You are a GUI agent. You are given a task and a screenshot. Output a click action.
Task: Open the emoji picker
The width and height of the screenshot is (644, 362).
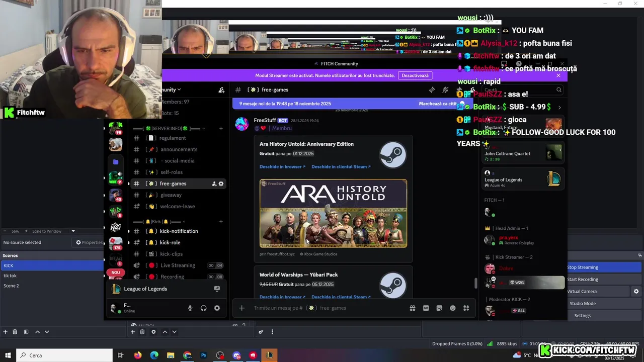coord(453,308)
